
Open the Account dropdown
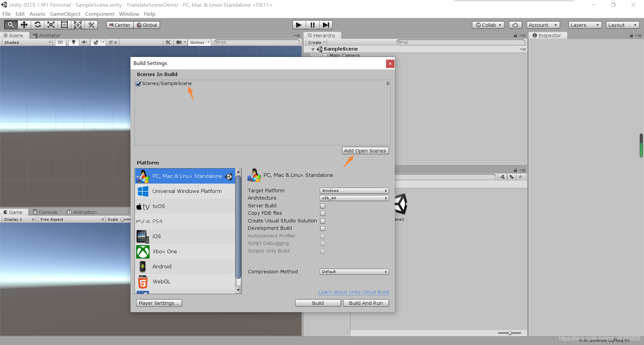pyautogui.click(x=543, y=25)
